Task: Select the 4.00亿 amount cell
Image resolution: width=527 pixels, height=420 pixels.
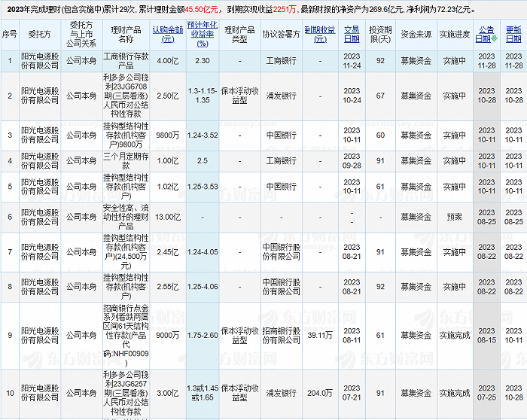Action: 168,61
